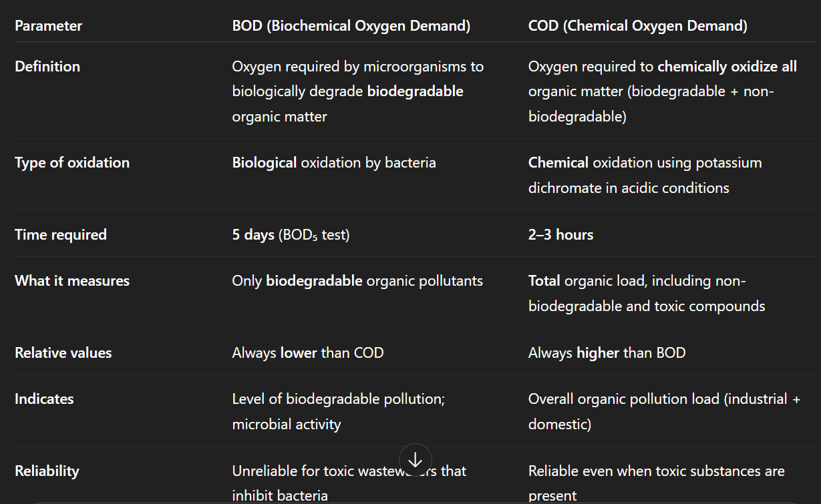
Task: Click the bold '5 days' text
Action: tap(253, 234)
